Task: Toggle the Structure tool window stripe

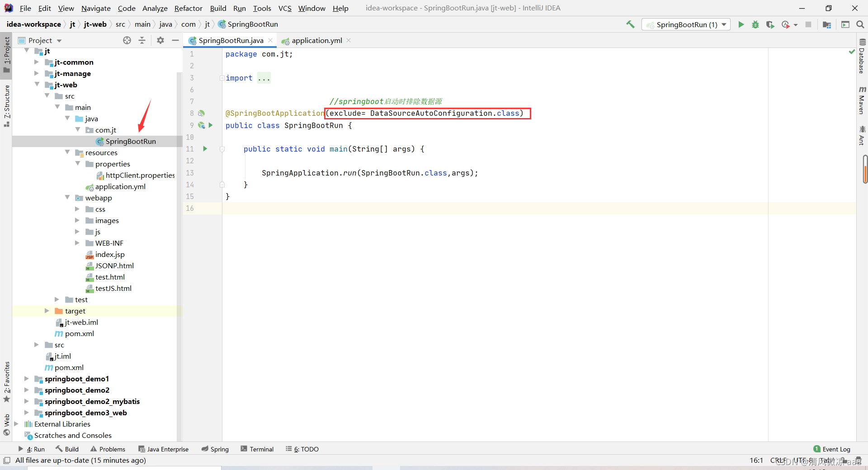Action: [x=6, y=106]
